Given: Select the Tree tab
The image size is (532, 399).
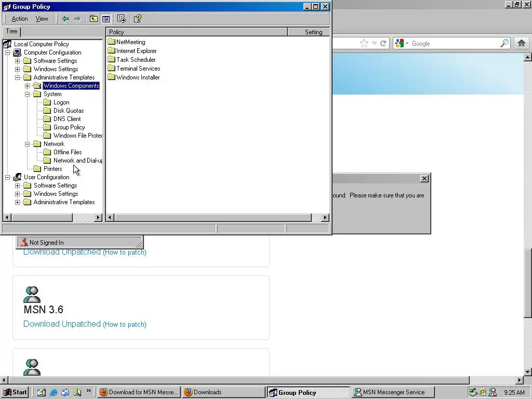Looking at the screenshot, I should pyautogui.click(x=11, y=31).
